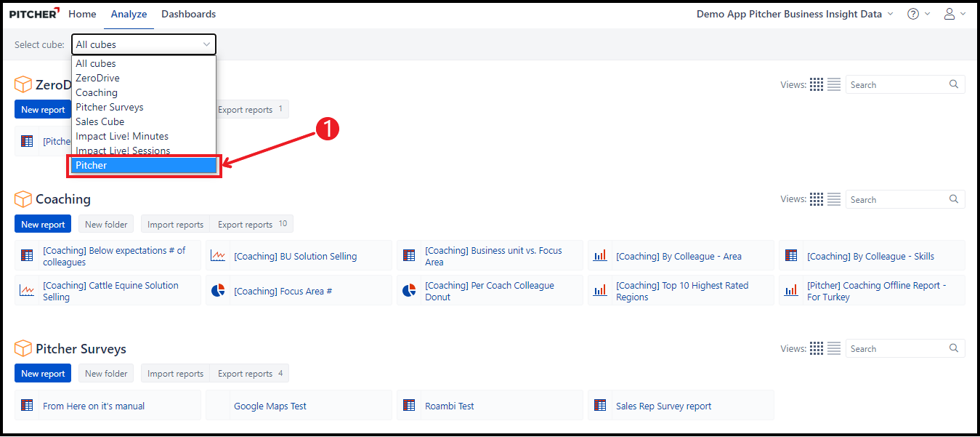Viewport: 980px width, 437px height.
Task: Expand the Demo App Pitcher Business Insight Data dropdown
Action: pos(794,14)
